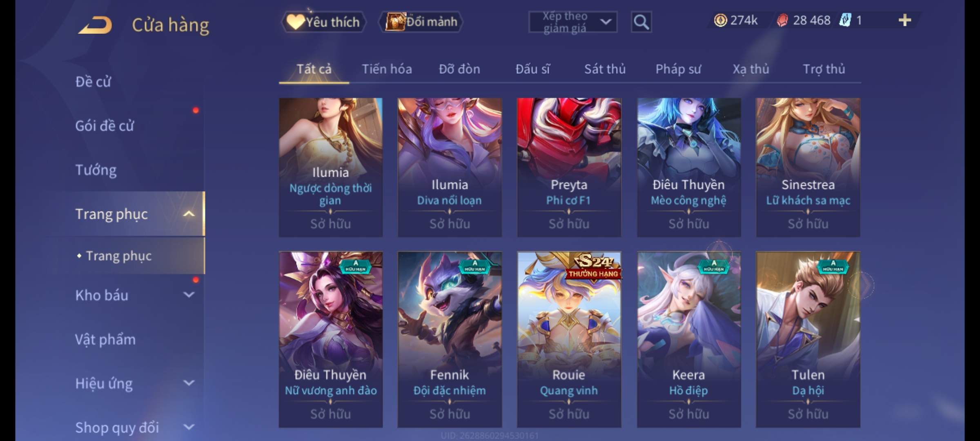The image size is (980, 441).
Task: Tap the plus icon to add currency
Action: coord(905,20)
